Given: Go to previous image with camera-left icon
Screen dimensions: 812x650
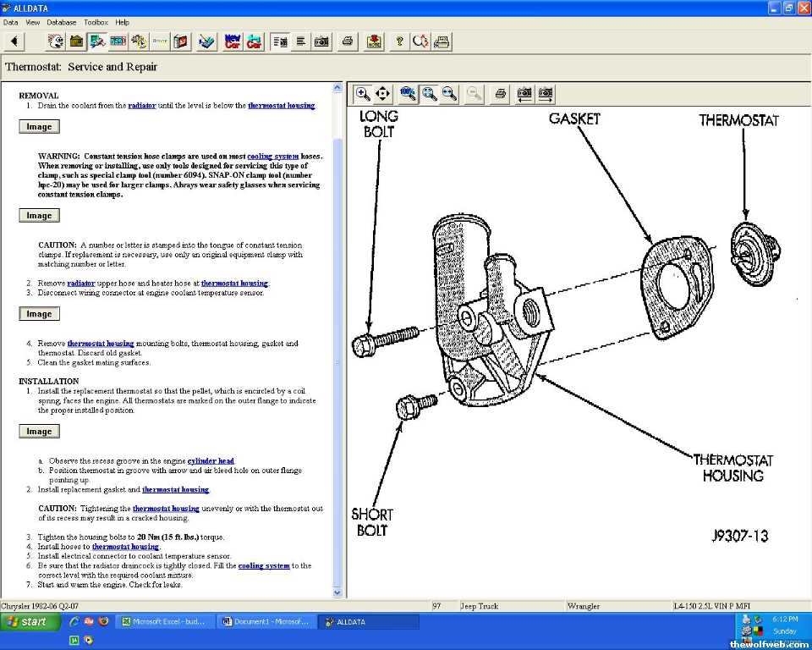Looking at the screenshot, I should [x=524, y=93].
